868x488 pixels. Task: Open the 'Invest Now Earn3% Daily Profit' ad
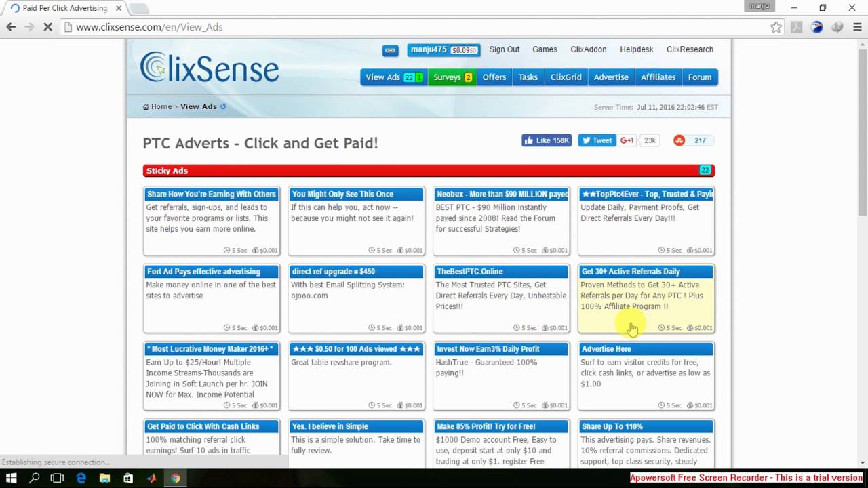tap(502, 376)
